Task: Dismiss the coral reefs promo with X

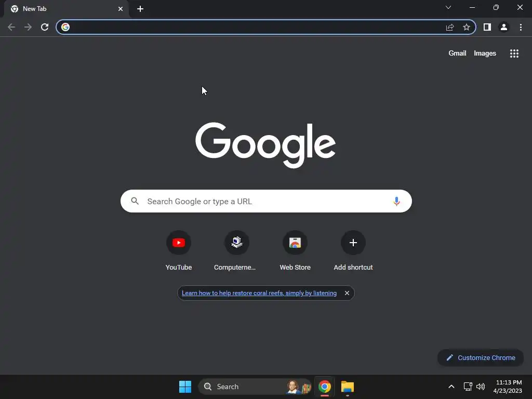Action: point(347,293)
